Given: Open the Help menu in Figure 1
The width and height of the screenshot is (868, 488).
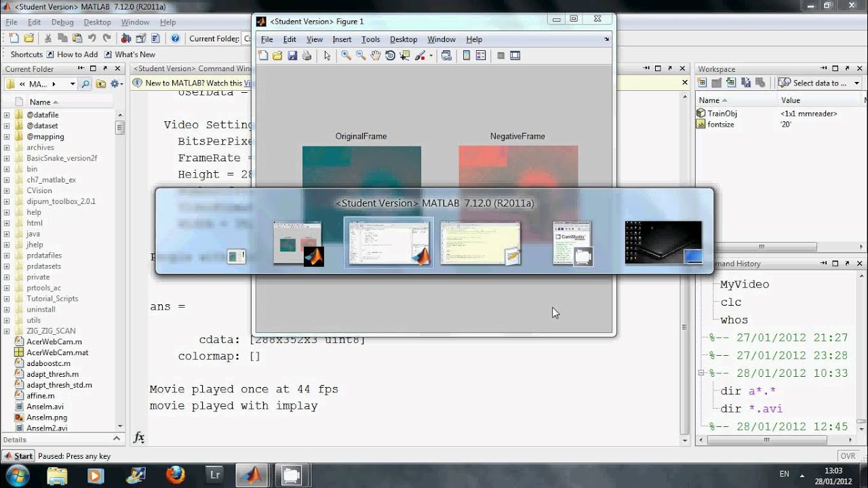Looking at the screenshot, I should click(474, 39).
